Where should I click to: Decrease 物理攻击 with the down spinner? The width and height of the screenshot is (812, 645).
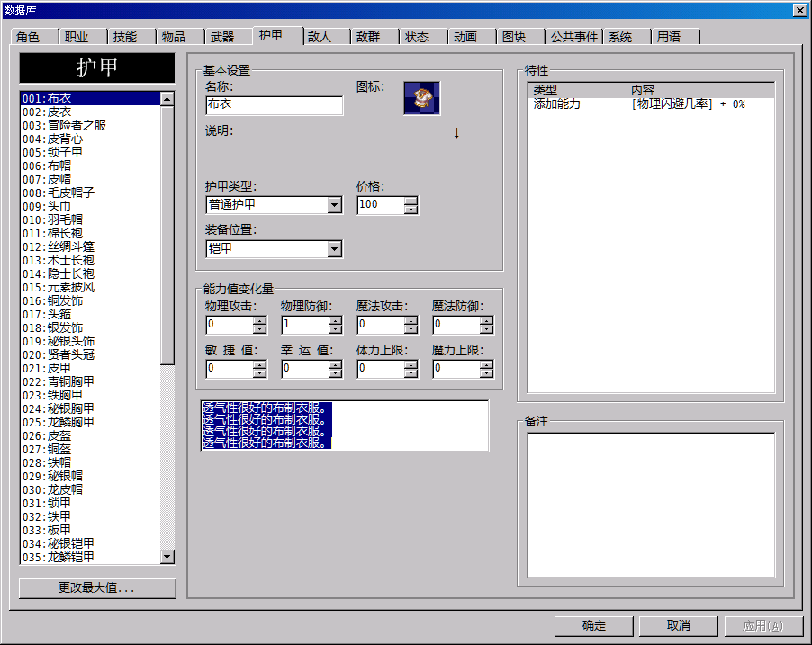(x=260, y=329)
